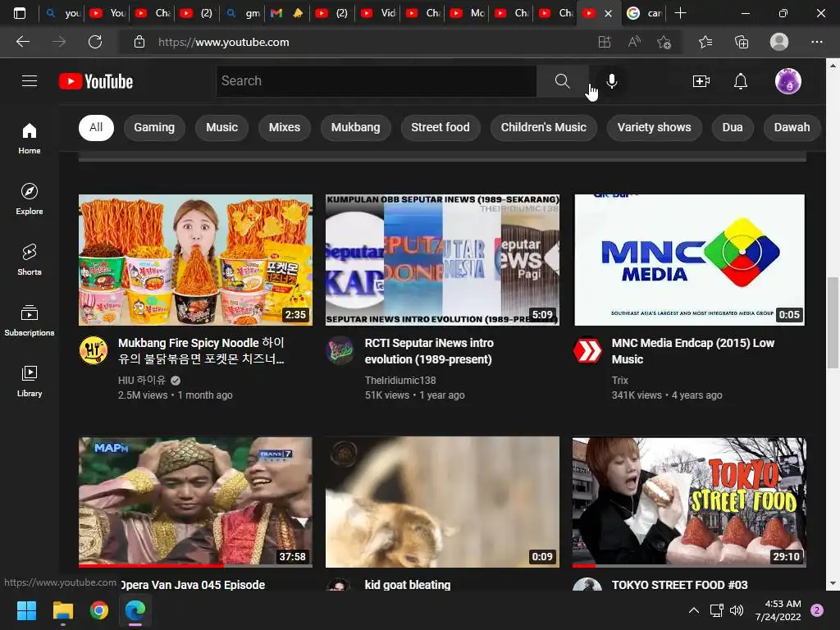
Task: Select the Children's Music chip
Action: (544, 127)
